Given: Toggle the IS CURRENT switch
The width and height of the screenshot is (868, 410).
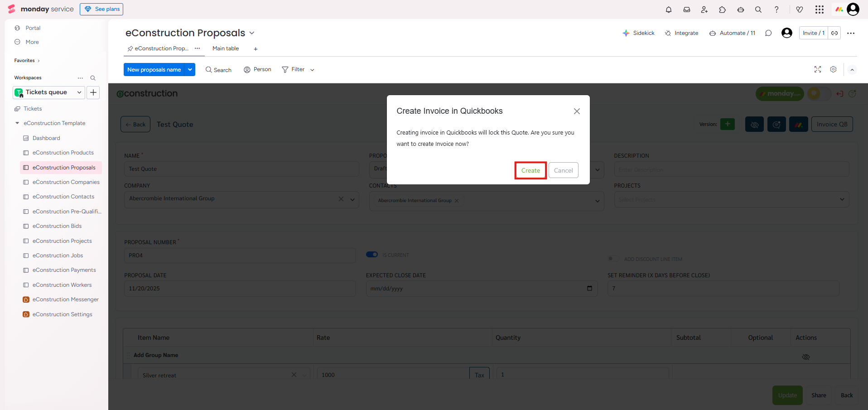Looking at the screenshot, I should (x=372, y=255).
